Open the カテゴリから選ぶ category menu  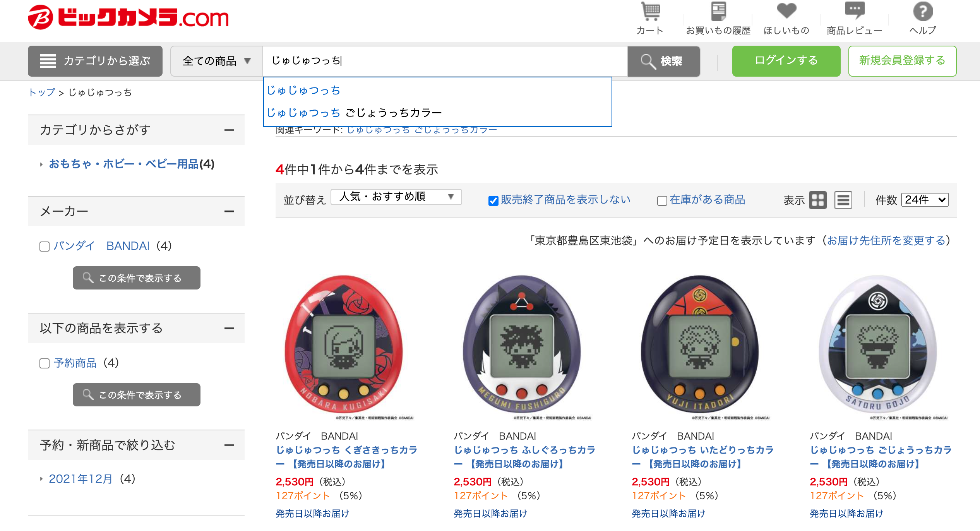coord(95,61)
